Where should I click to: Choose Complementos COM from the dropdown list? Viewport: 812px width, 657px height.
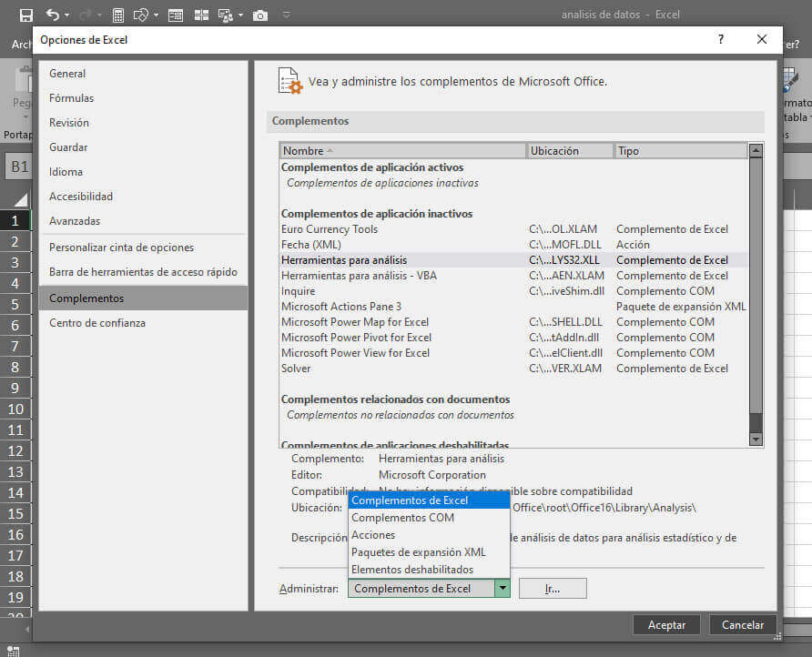(x=402, y=518)
